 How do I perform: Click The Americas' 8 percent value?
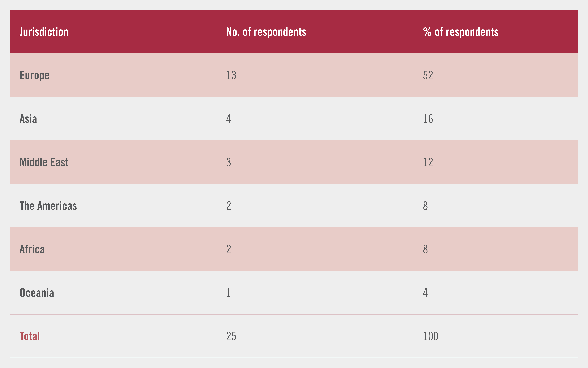tap(425, 206)
